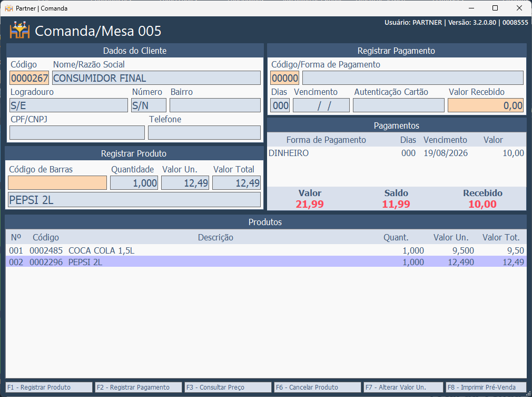This screenshot has height=397, width=532.
Task: Click the Valor Total field in Registrar Produto
Action: [x=237, y=183]
